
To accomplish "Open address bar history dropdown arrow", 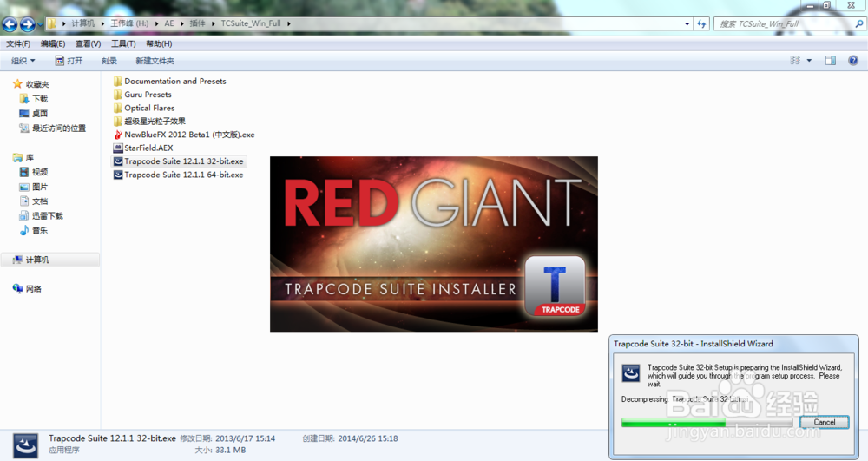I will coord(687,23).
